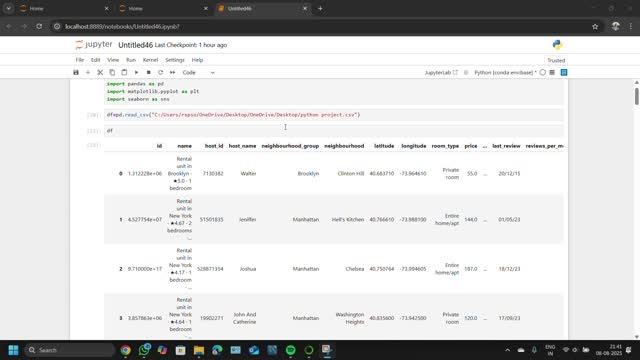Run the selected cell with the play icon

(136, 72)
